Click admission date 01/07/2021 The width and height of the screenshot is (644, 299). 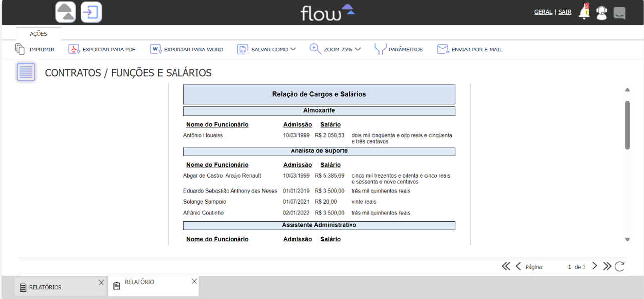tap(296, 202)
